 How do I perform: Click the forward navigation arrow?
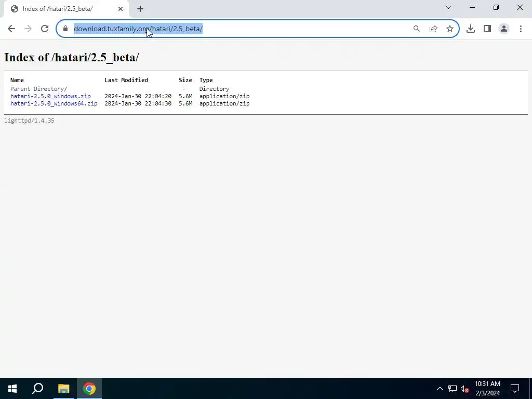pos(28,29)
